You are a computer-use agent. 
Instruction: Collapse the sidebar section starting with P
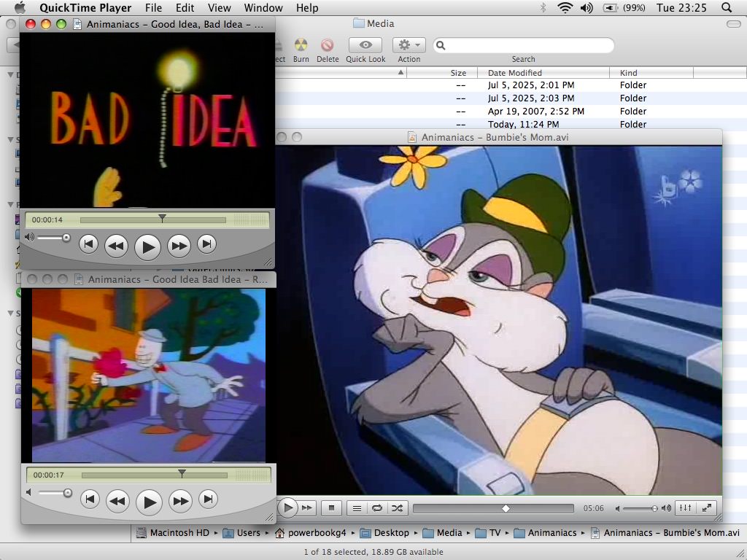[10, 204]
